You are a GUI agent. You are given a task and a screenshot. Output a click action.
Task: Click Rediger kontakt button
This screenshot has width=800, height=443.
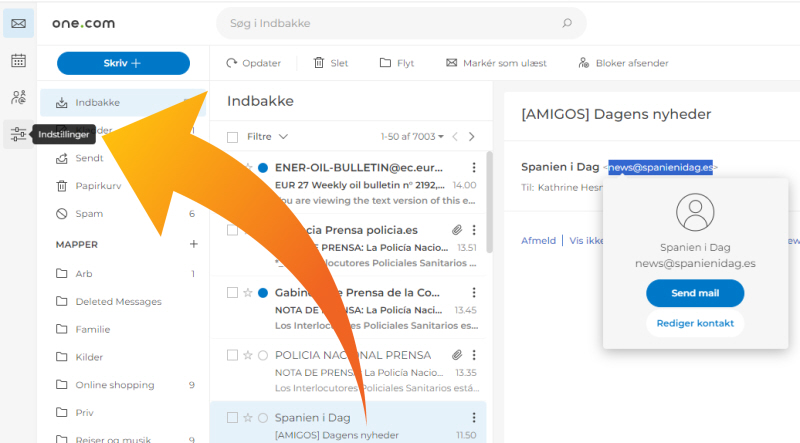(x=695, y=323)
